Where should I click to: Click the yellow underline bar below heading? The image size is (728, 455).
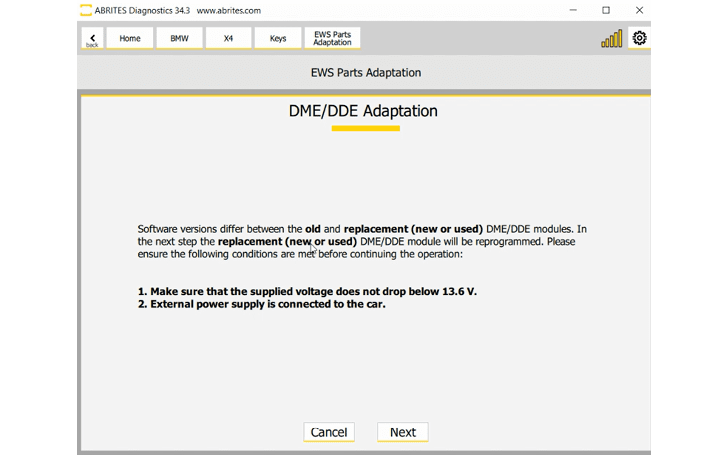(x=365, y=128)
